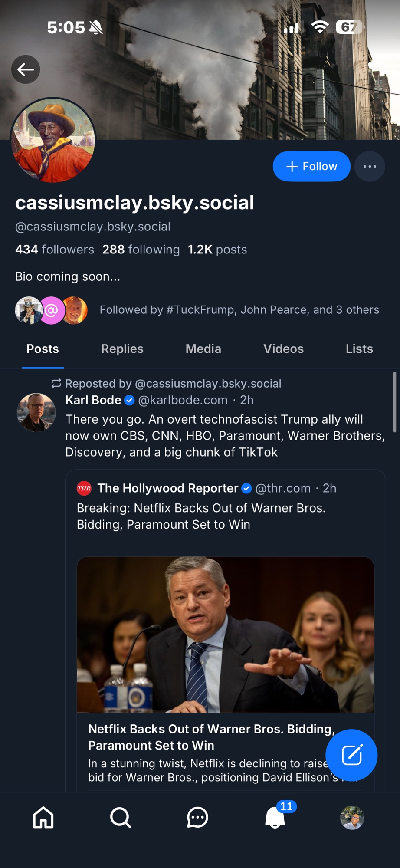The image size is (400, 868).
Task: Open my profile avatar in bottom bar
Action: pyautogui.click(x=352, y=818)
